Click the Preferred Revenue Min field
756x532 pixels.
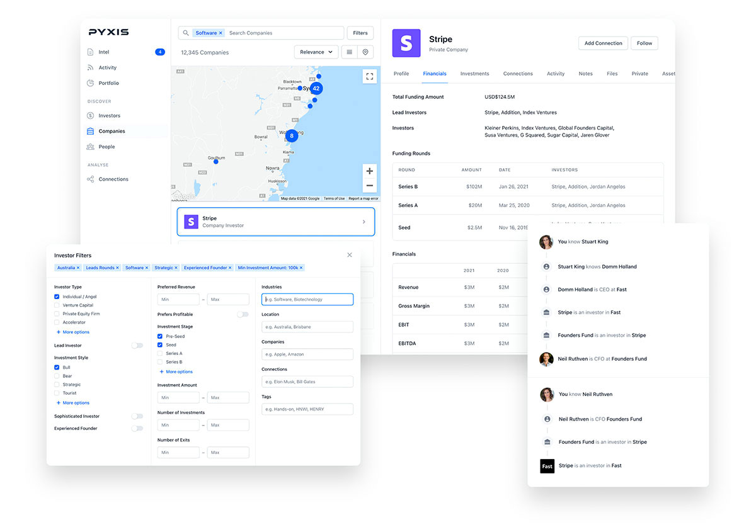178,300
